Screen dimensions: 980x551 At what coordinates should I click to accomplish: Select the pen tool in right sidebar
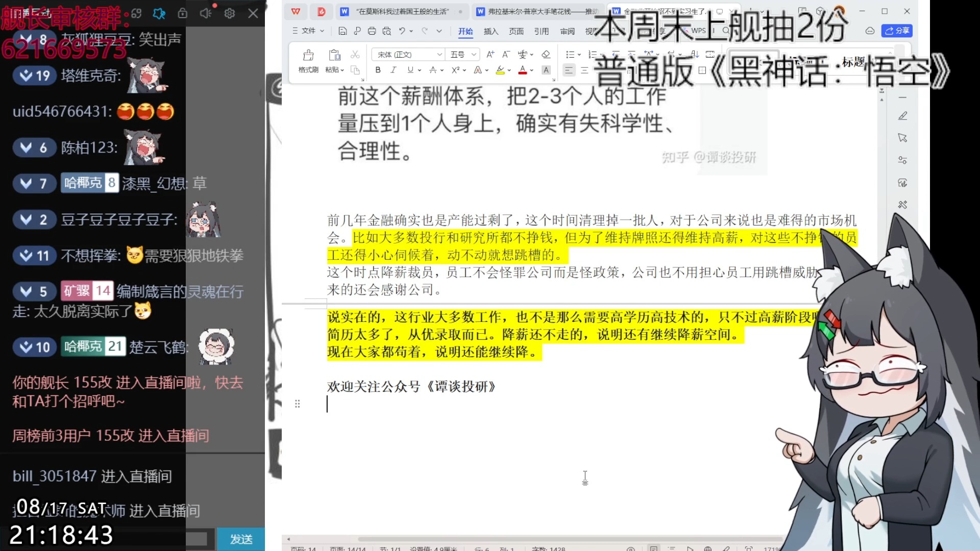click(x=902, y=116)
